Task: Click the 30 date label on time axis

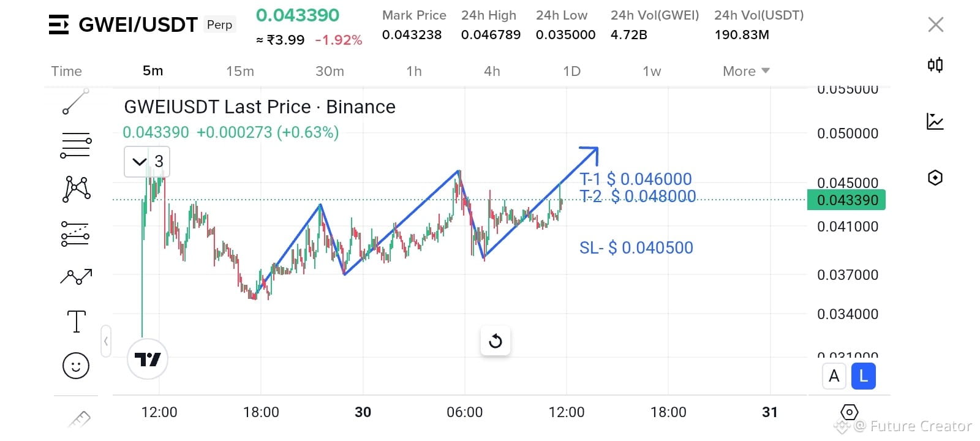Action: tap(363, 412)
